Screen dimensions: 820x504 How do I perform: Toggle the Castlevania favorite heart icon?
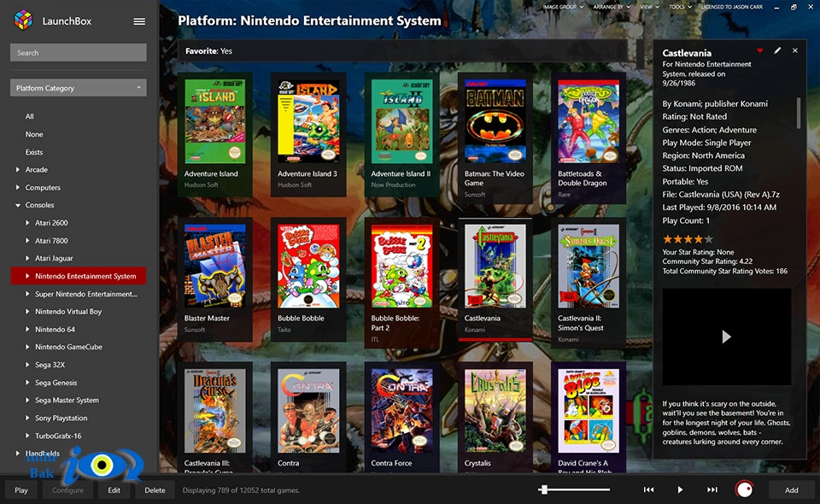760,50
